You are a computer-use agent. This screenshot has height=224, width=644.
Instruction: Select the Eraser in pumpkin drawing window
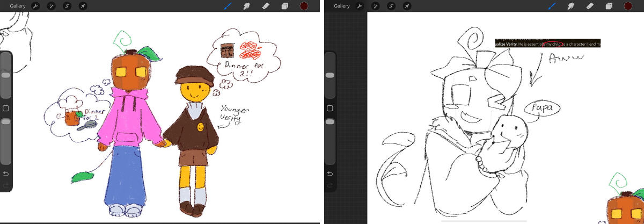pyautogui.click(x=266, y=6)
